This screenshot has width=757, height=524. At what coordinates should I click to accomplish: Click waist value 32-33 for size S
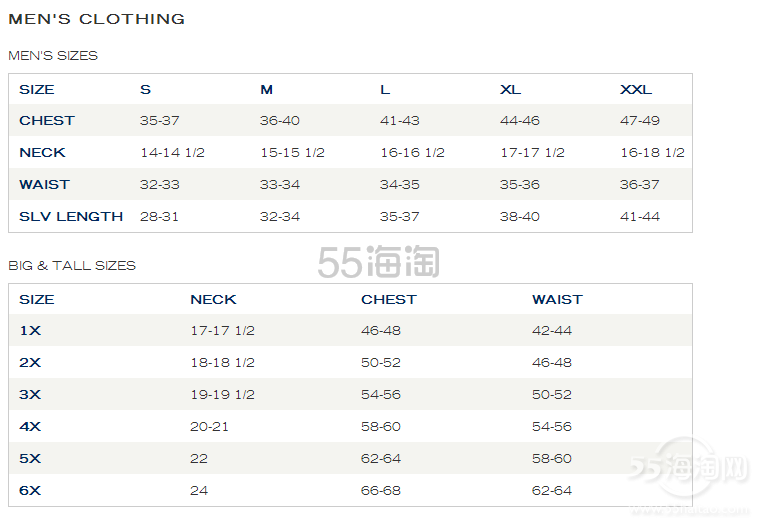160,185
